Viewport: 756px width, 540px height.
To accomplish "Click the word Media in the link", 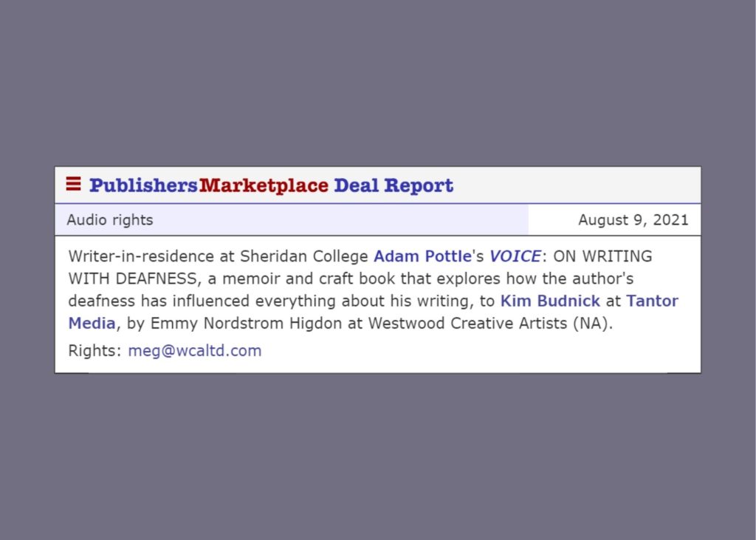I will coord(92,324).
